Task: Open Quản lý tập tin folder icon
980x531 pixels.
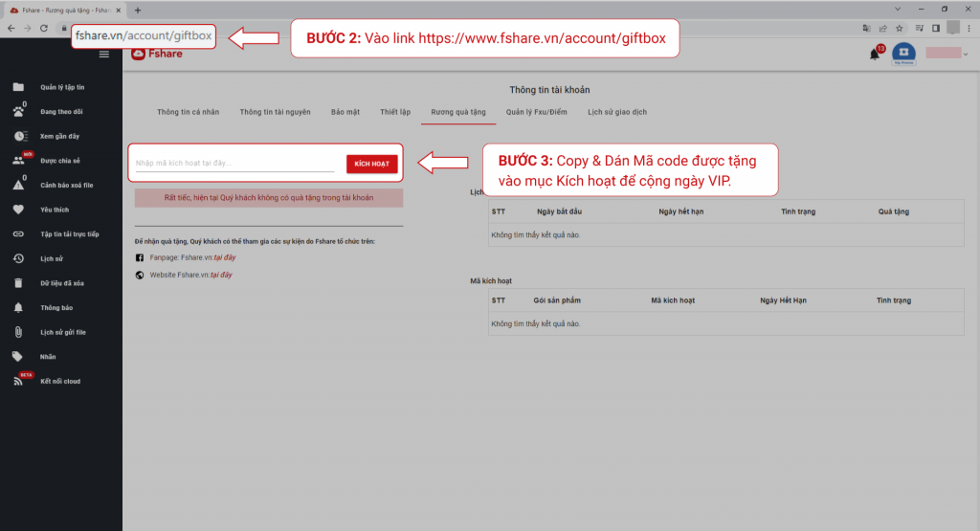Action: [18, 87]
